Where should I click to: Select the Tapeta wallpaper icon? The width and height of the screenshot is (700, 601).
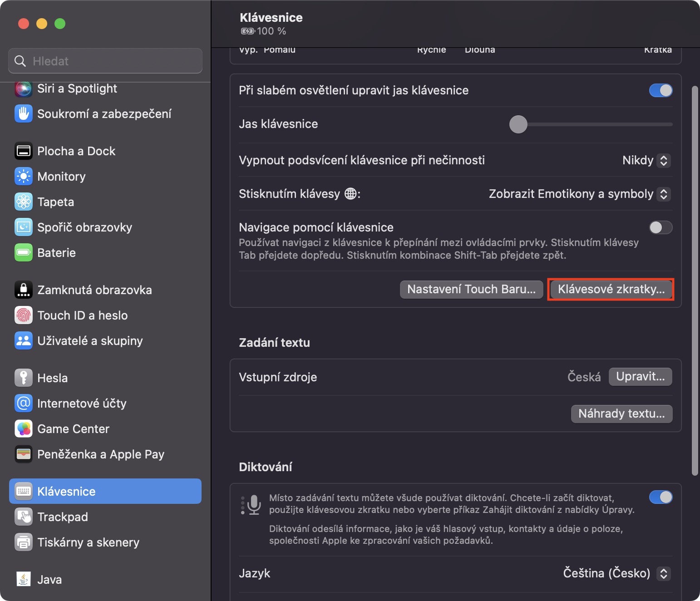(x=23, y=202)
